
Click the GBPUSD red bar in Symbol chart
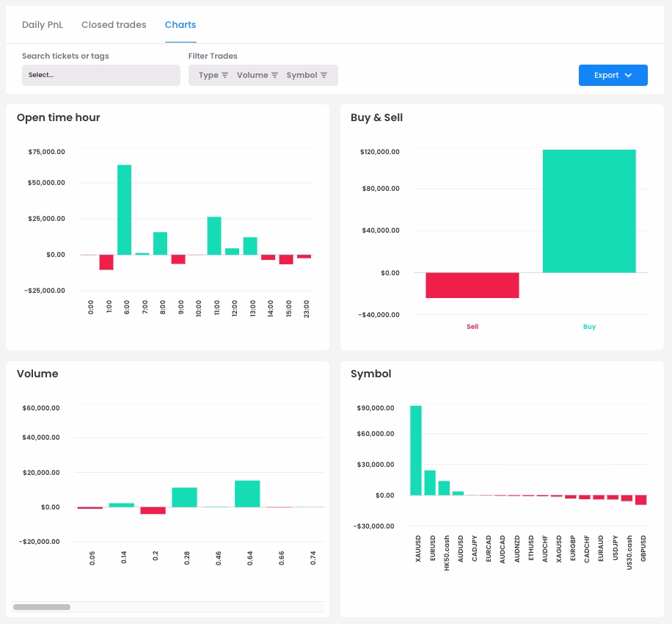[640, 500]
